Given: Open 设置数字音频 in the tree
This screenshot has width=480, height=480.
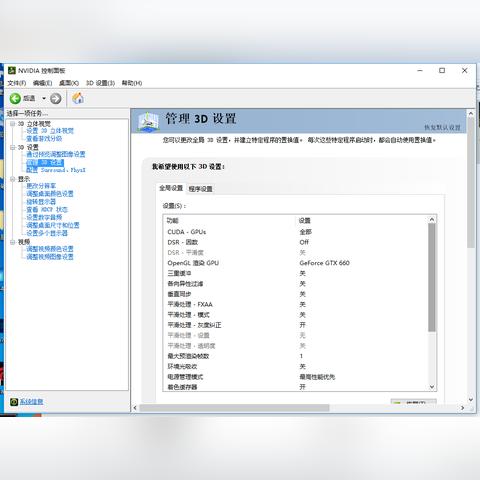Looking at the screenshot, I should (44, 217).
